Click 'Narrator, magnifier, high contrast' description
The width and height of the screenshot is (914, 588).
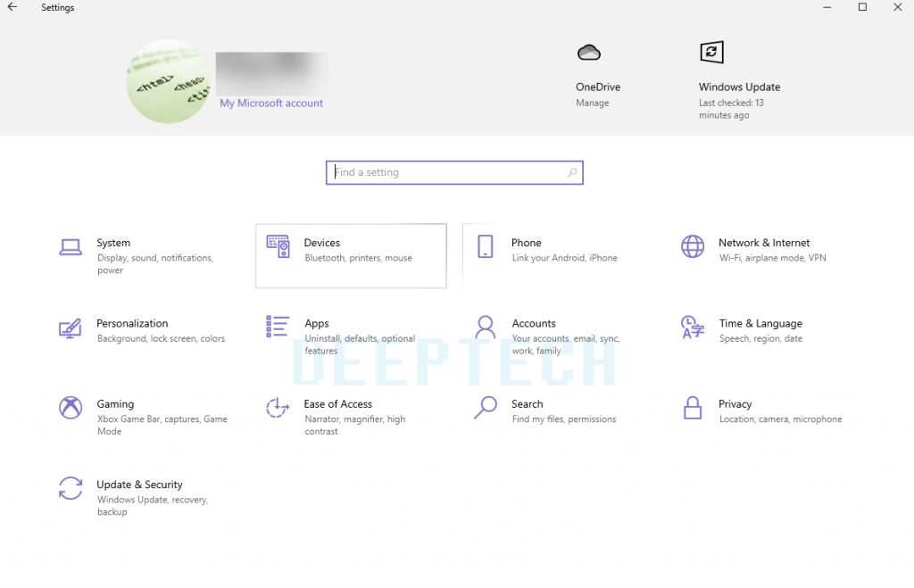pos(355,425)
